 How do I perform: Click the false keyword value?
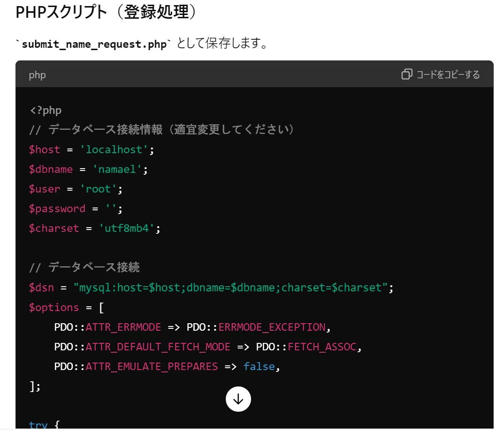pyautogui.click(x=259, y=367)
